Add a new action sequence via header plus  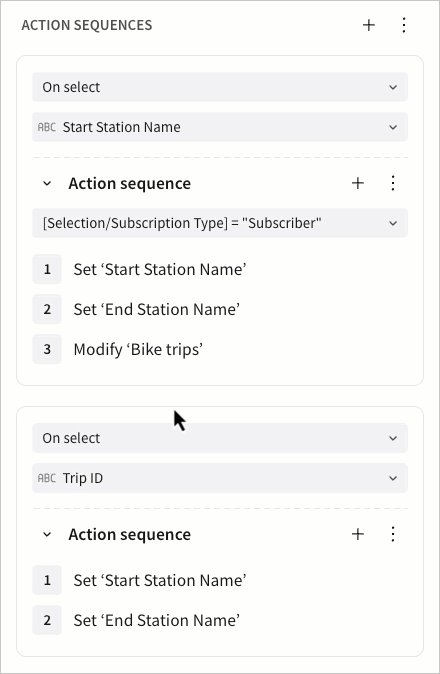(x=369, y=25)
